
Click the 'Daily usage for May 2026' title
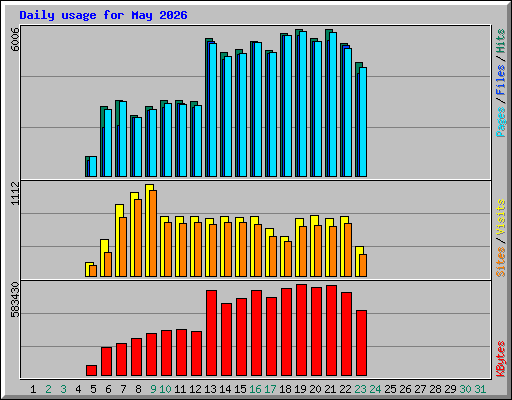[x=103, y=15]
